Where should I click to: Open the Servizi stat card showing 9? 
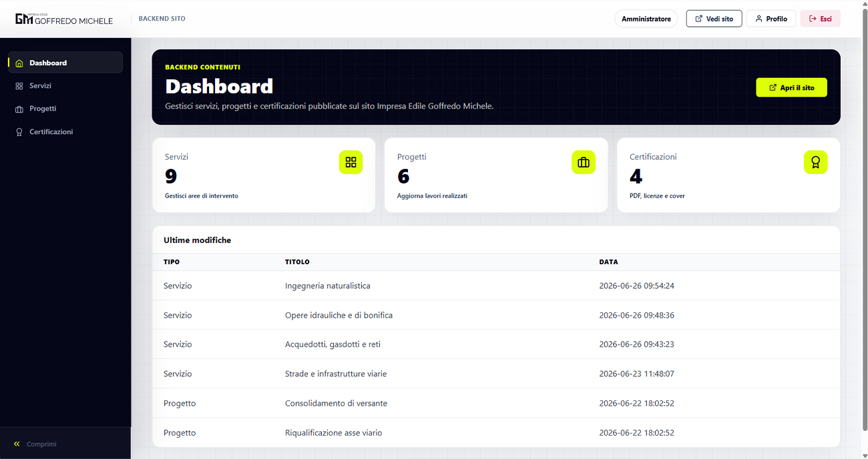[x=264, y=175]
